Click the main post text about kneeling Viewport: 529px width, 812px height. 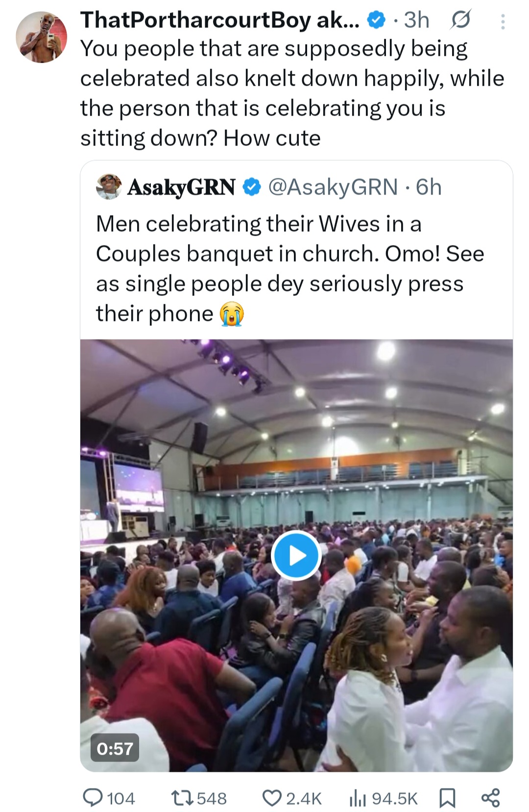coord(292,93)
